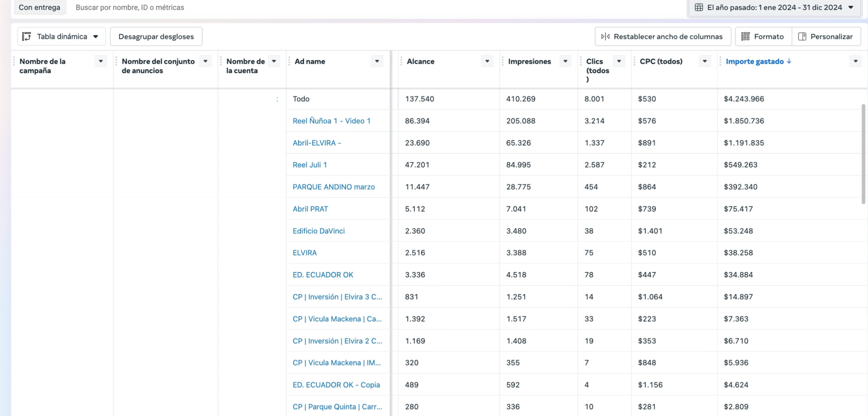Screen dimensions: 868x416
Task: Open ad CP | Inversión | Elvira 3 C...
Action: tap(337, 297)
